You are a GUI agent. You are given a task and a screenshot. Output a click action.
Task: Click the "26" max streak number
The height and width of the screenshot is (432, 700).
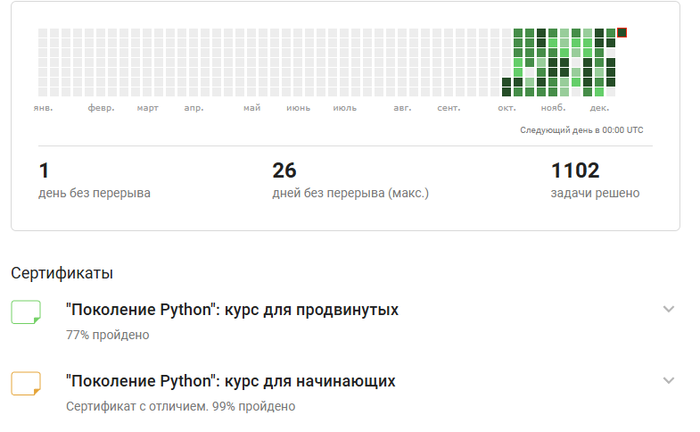pyautogui.click(x=284, y=170)
